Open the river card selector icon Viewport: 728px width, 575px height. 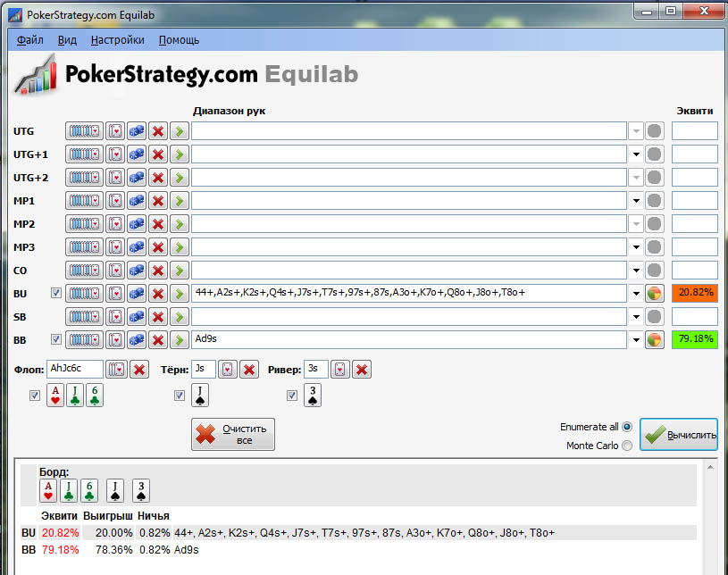[x=340, y=370]
